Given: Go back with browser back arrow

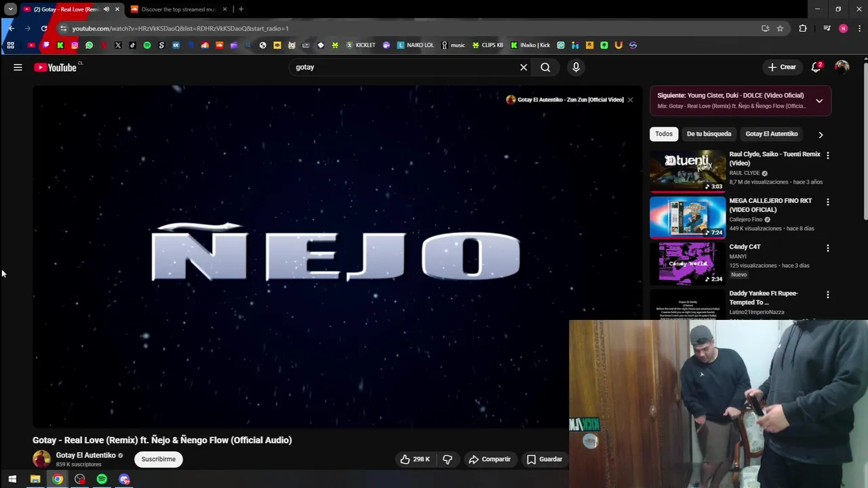Looking at the screenshot, I should coord(12,28).
